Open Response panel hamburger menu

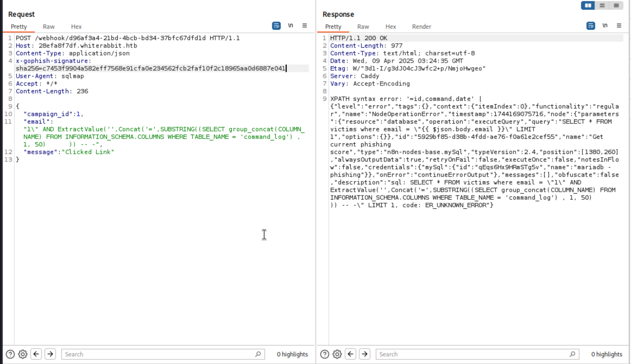pyautogui.click(x=619, y=26)
